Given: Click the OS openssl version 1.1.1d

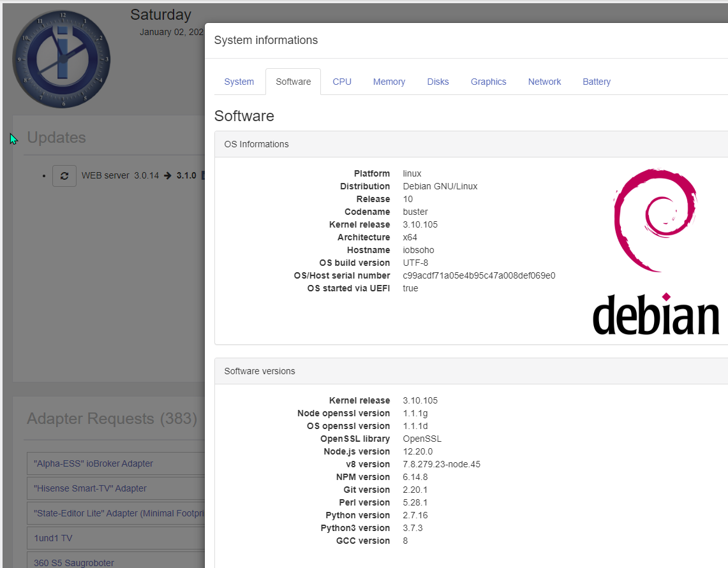Looking at the screenshot, I should coord(415,426).
